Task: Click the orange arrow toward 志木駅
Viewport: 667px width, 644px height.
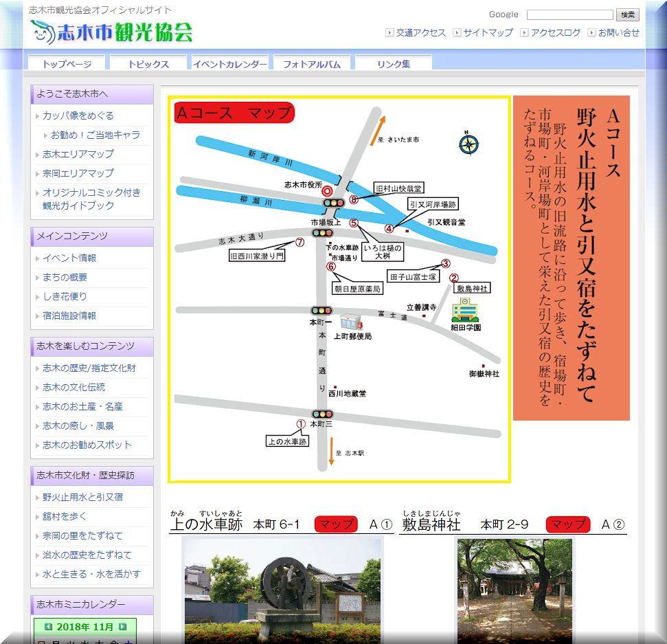Action: point(331,451)
